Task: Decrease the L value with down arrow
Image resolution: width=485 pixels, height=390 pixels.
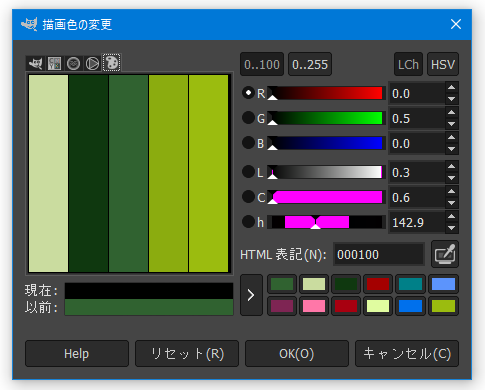Action: (452, 178)
